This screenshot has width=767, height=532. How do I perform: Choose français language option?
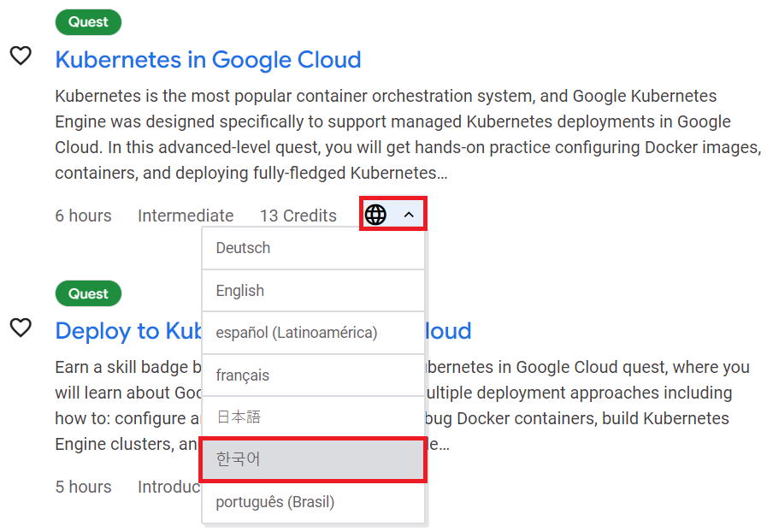click(313, 375)
